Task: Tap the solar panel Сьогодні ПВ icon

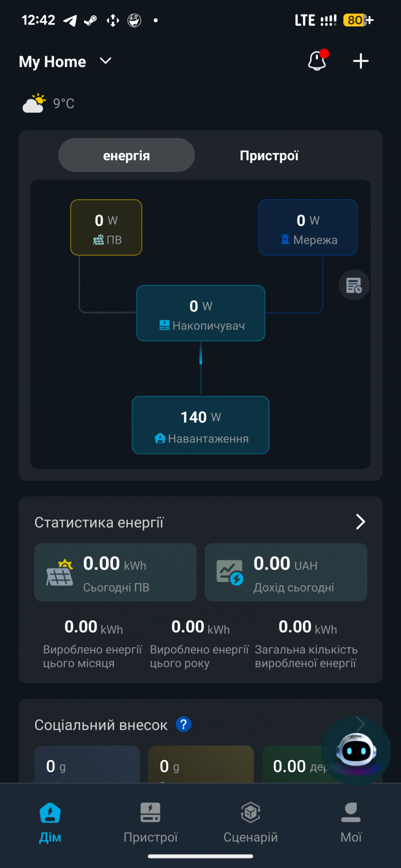Action: coord(60,572)
